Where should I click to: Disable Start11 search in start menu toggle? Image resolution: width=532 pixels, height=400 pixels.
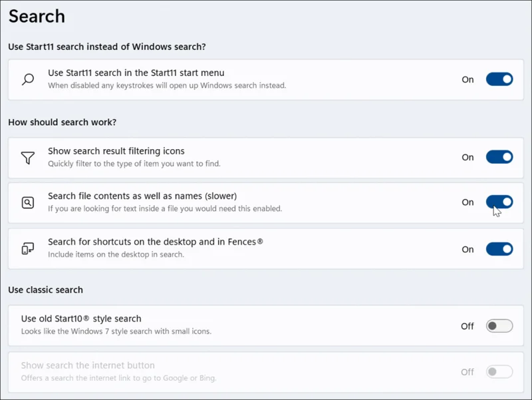pyautogui.click(x=499, y=79)
